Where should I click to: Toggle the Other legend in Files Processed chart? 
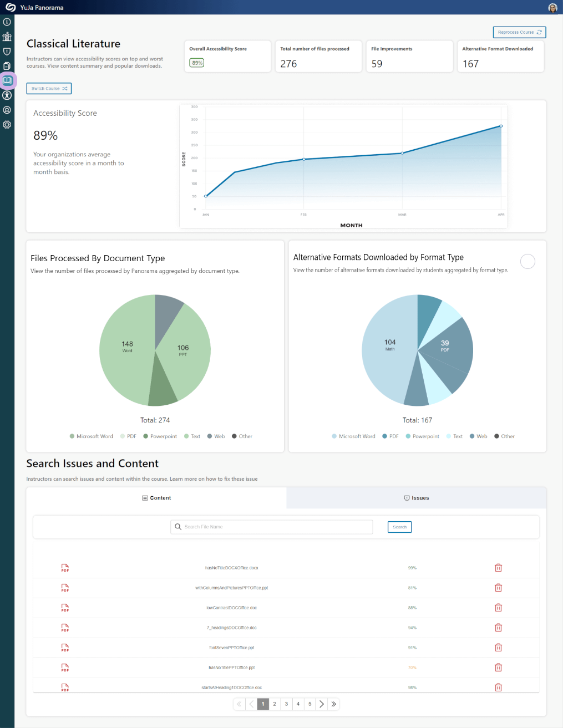(242, 436)
